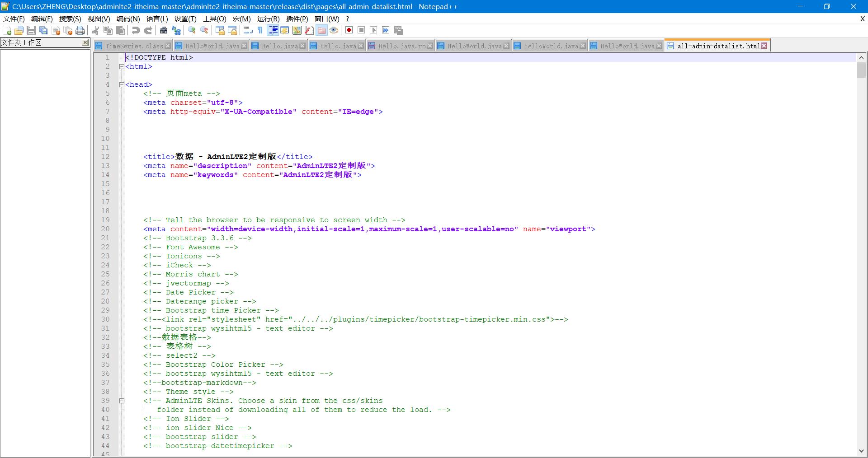The image size is (868, 458).
Task: Open the 编辑(E) menu
Action: [x=42, y=19]
